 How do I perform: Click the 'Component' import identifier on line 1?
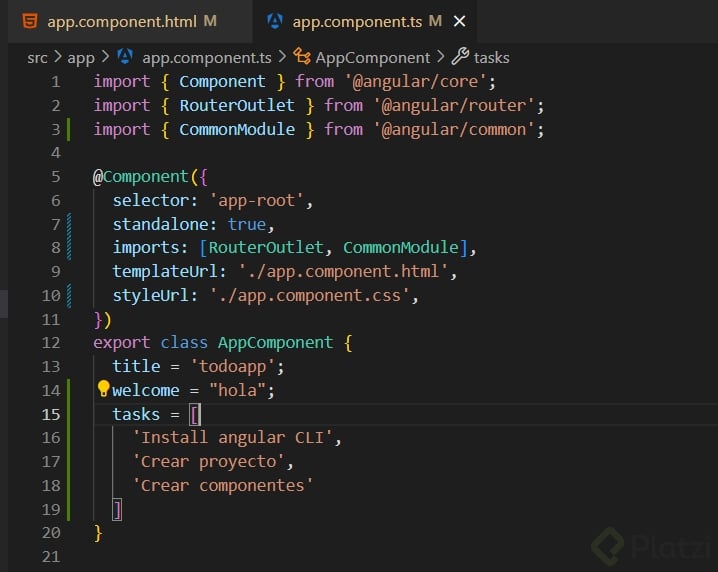click(222, 82)
